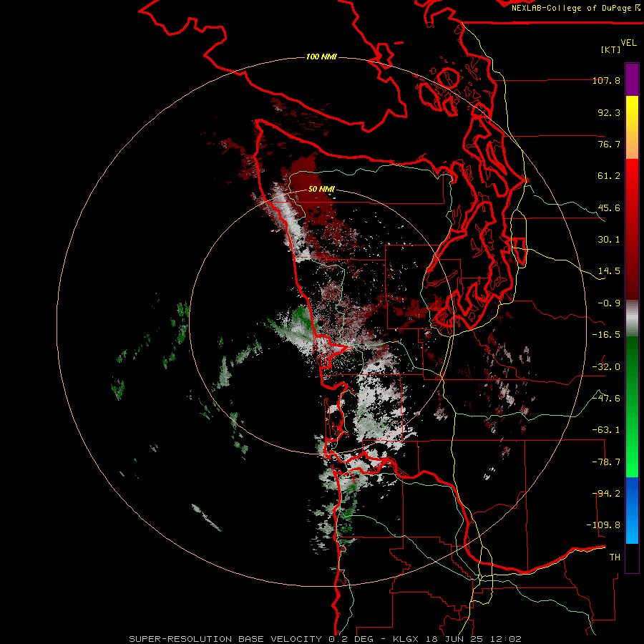Click the -16.5 velocity scale value
The width and height of the screenshot is (644, 644).
click(606, 335)
